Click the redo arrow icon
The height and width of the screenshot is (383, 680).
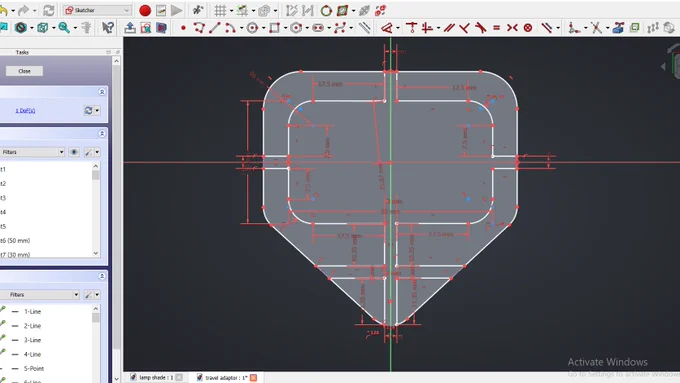click(24, 10)
